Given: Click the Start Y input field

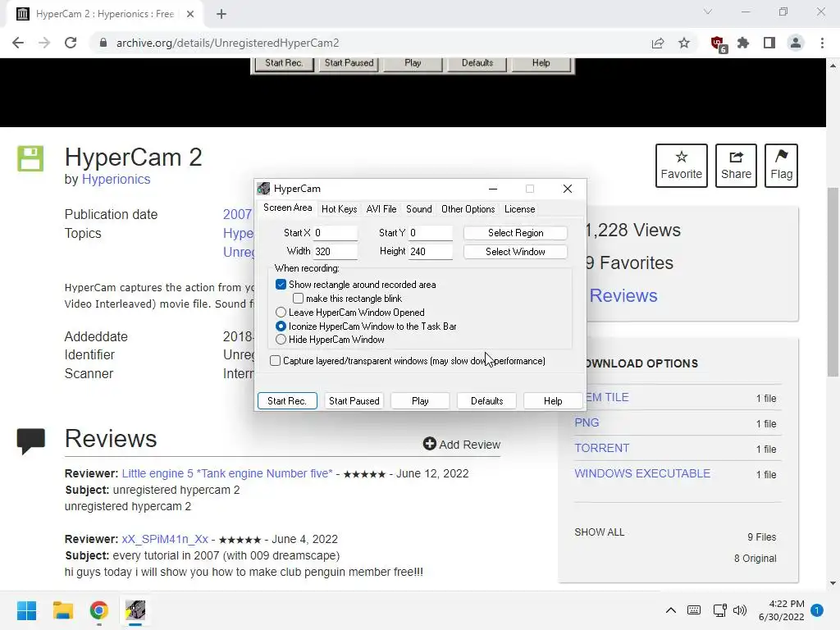Looking at the screenshot, I should [430, 233].
